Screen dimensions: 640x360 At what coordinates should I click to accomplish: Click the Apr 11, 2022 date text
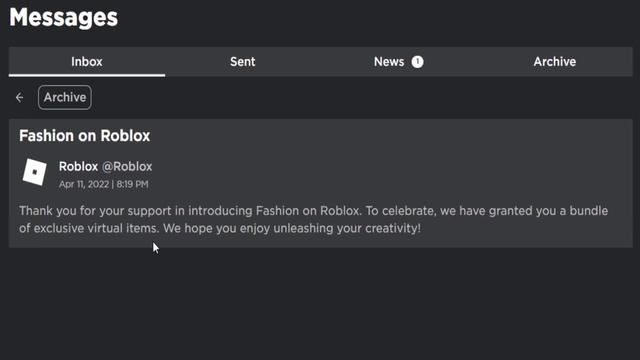[x=84, y=184]
